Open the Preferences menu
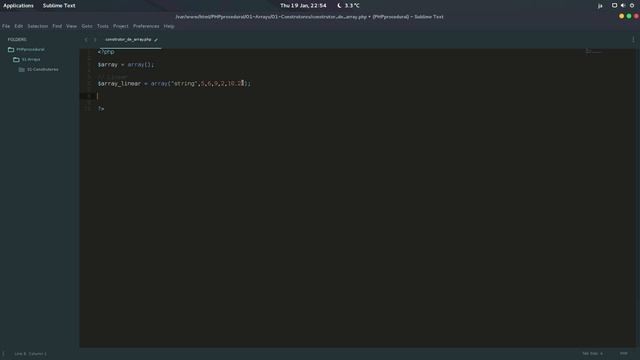The width and height of the screenshot is (640, 360). coord(146,26)
